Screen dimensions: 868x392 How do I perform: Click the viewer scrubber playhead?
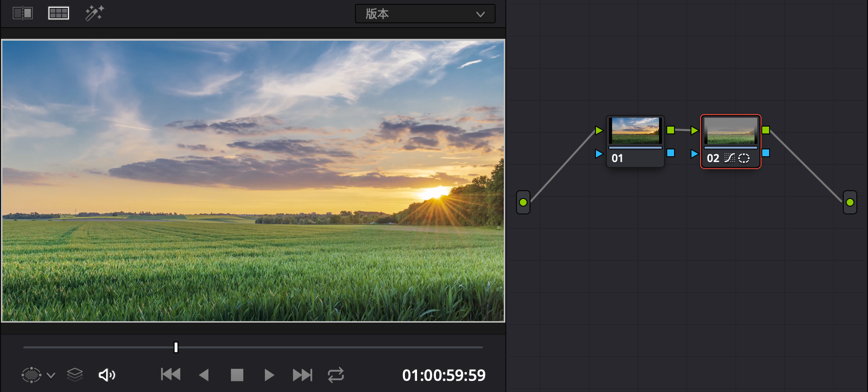tap(176, 347)
